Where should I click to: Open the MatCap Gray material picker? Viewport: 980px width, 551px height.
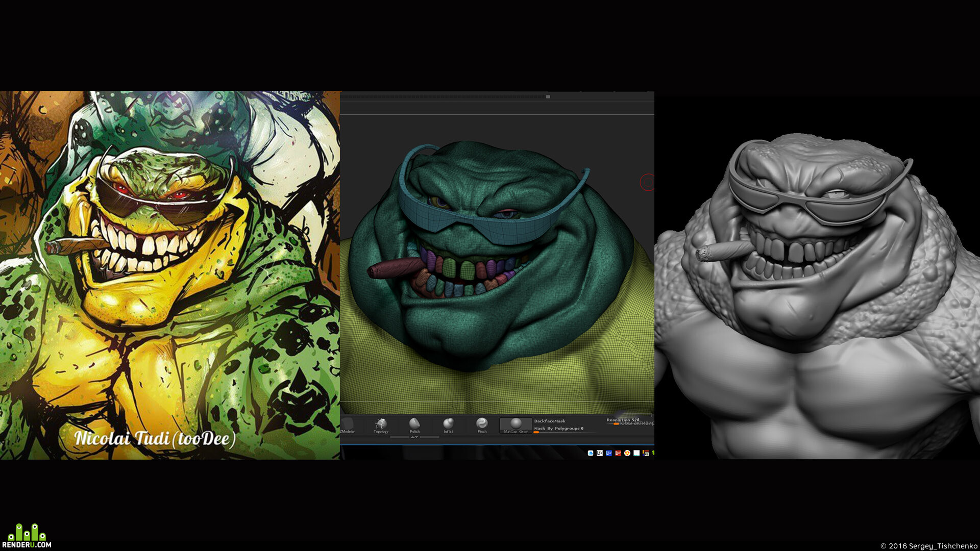(x=516, y=425)
